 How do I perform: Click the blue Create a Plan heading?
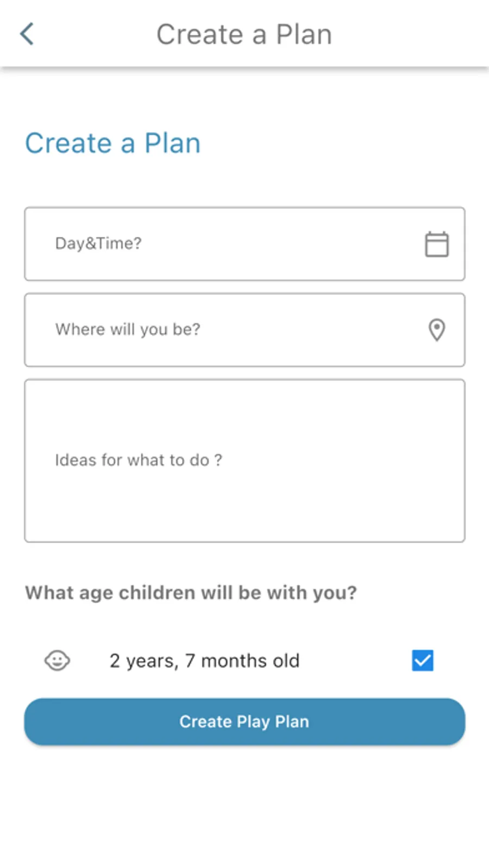tap(113, 143)
